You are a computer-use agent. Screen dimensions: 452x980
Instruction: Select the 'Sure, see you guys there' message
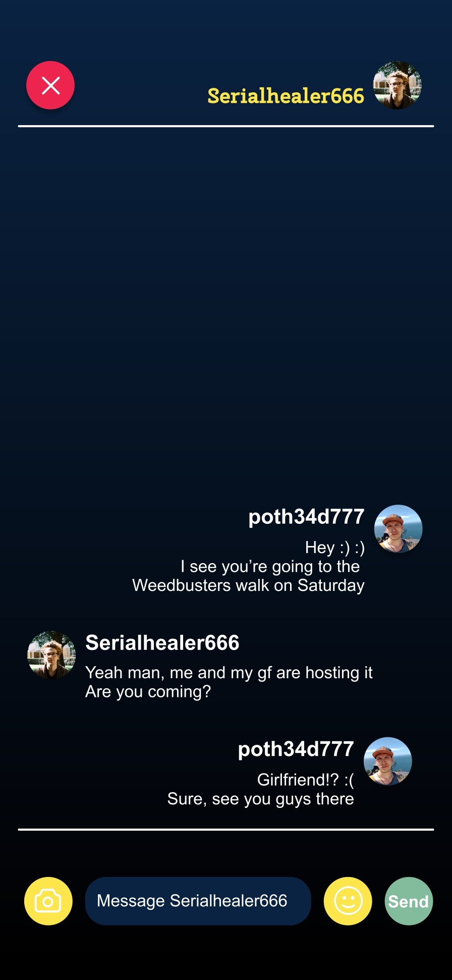[261, 799]
